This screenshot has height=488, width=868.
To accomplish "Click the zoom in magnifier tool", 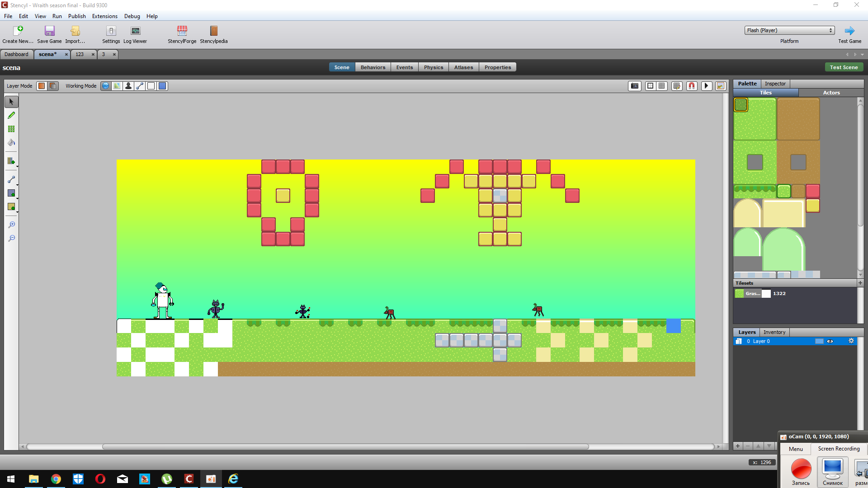I will pyautogui.click(x=11, y=225).
